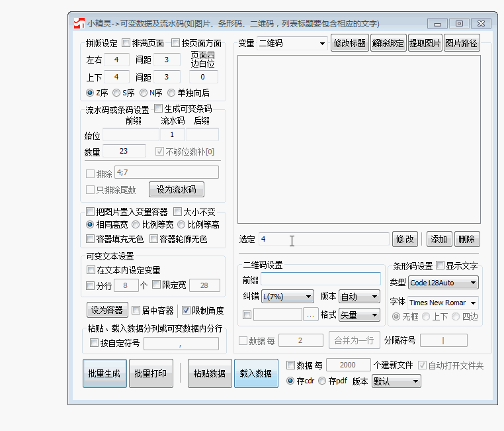Image resolution: width=504 pixels, height=431 pixels.
Task: Open the 纠错 L(7%) dropdown
Action: point(287,296)
